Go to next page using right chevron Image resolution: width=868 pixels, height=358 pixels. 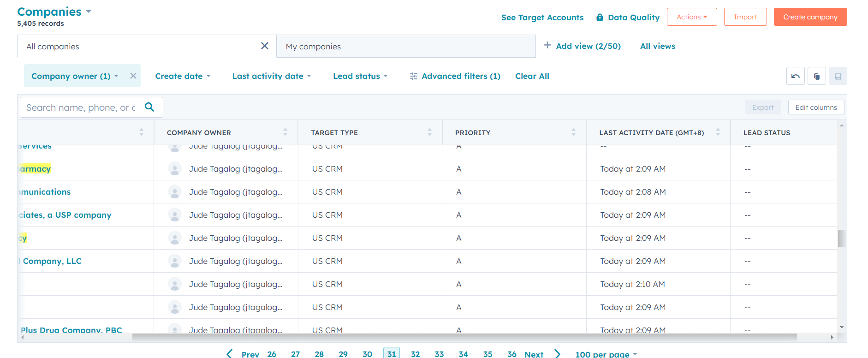[x=557, y=354]
